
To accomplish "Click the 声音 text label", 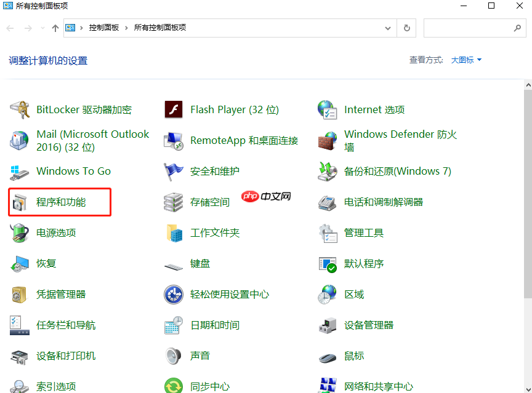I will (200, 356).
